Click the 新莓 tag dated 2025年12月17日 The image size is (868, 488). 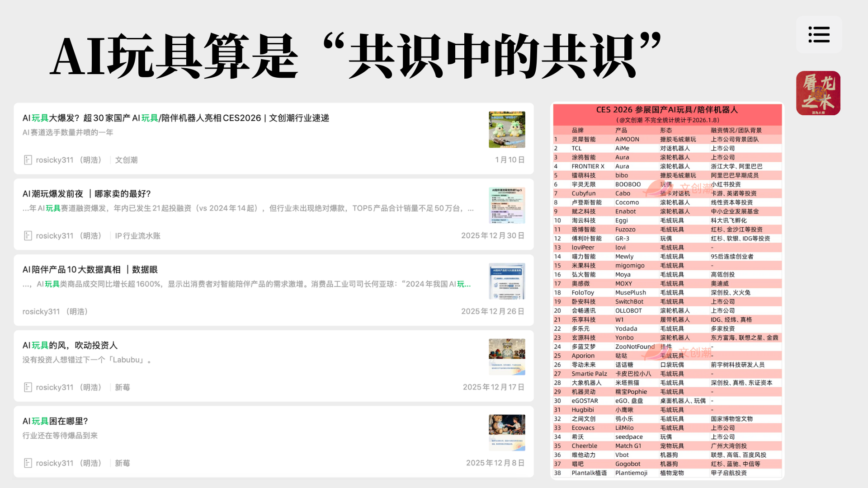pyautogui.click(x=122, y=387)
